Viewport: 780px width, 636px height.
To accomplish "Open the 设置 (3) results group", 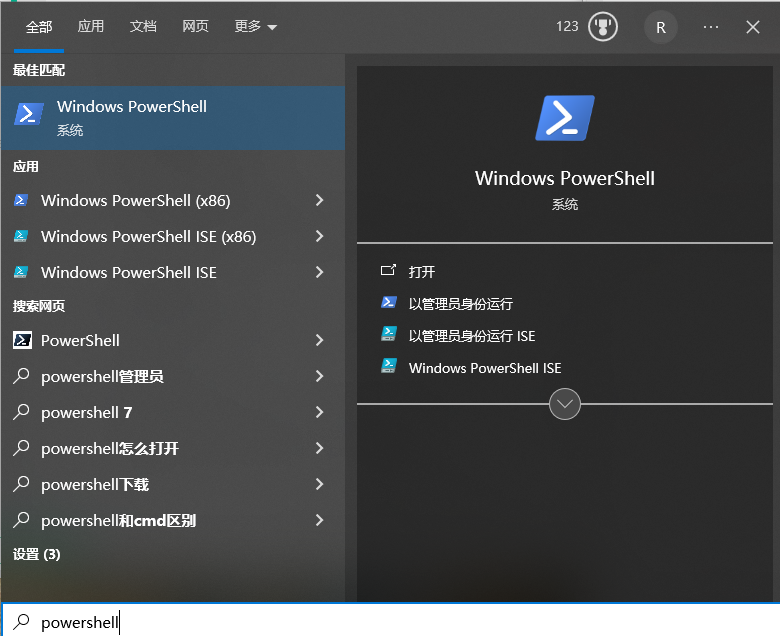I will tap(36, 554).
